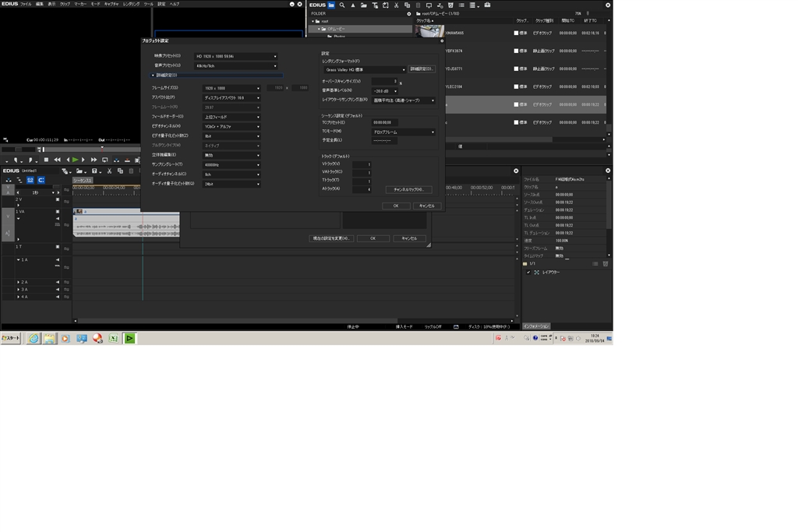Click the Rewind button in player controls
Screen dimensions: 798x532
pyautogui.click(x=57, y=160)
